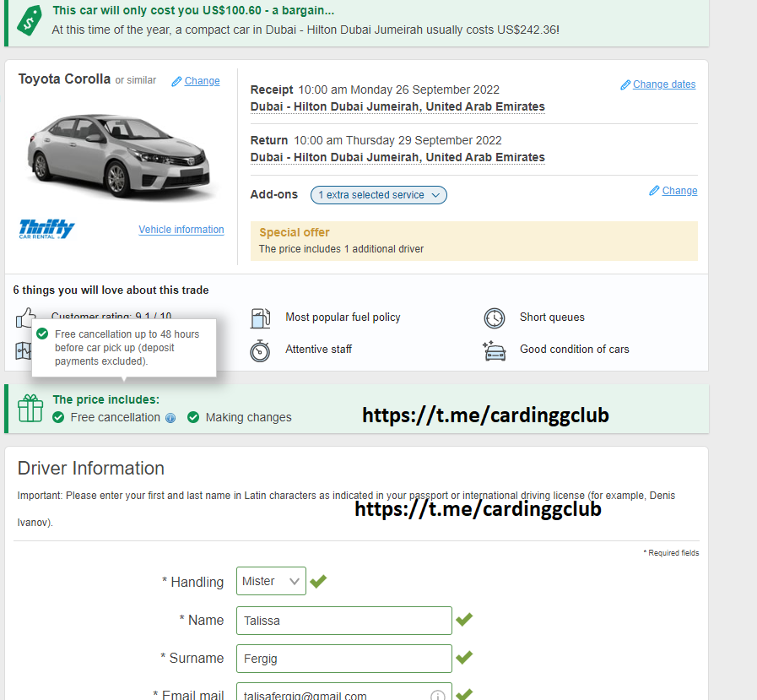Screen dimensions: 757x700
Task: Click the 'Making changes' text
Action: [248, 417]
